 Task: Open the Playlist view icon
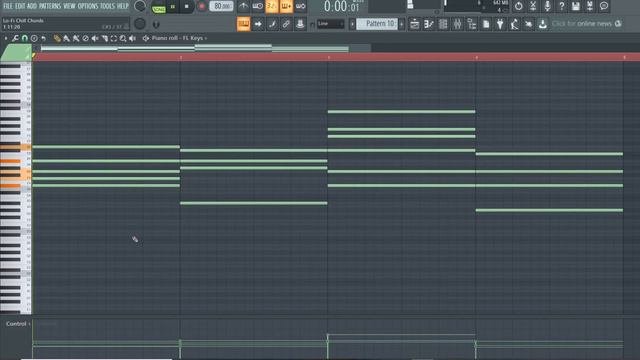tap(414, 24)
